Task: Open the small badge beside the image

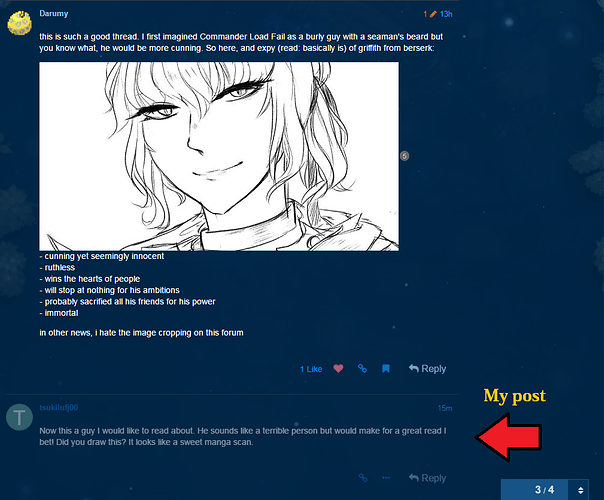Action: coord(404,156)
